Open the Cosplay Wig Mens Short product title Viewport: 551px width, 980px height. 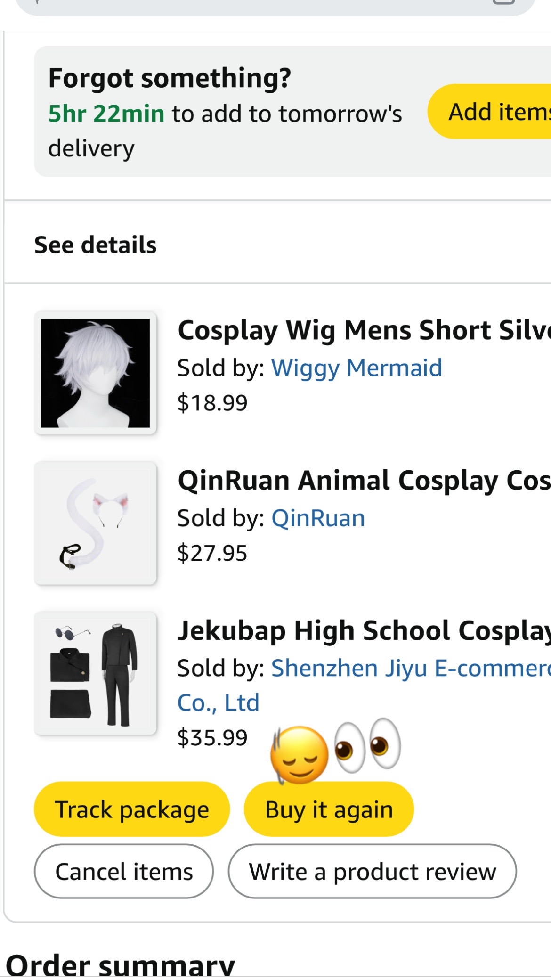(x=364, y=330)
